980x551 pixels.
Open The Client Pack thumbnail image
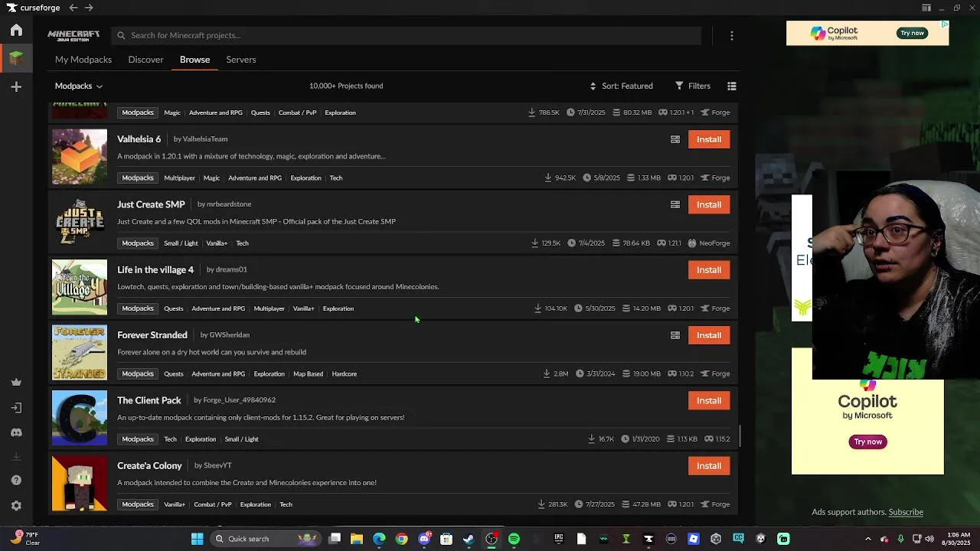(80, 418)
